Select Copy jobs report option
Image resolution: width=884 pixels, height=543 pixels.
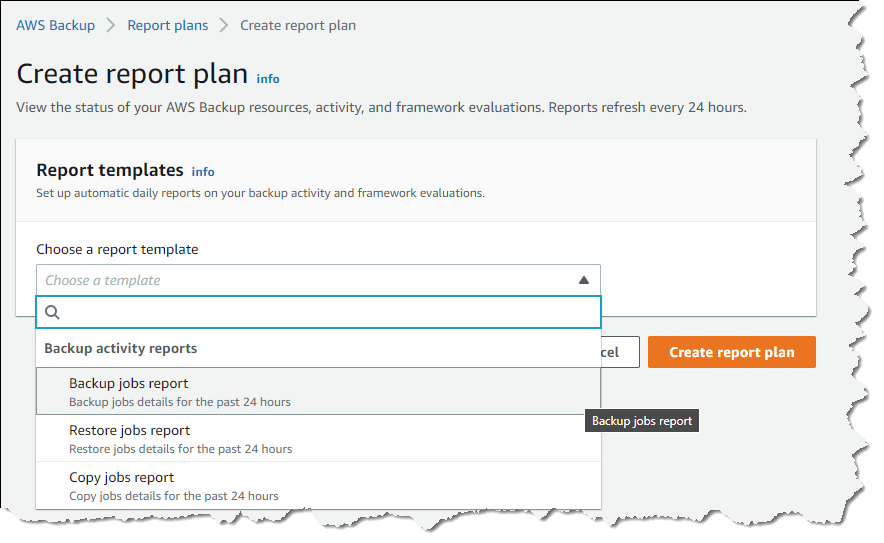(x=318, y=485)
